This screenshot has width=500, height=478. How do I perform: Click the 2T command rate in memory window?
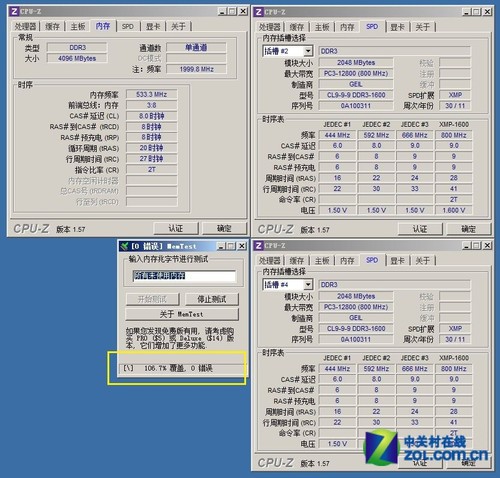tap(152, 170)
